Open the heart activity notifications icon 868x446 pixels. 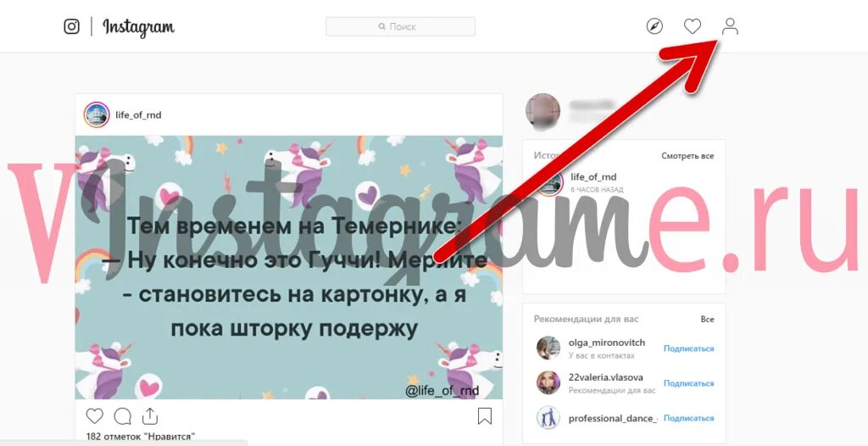pyautogui.click(x=692, y=26)
